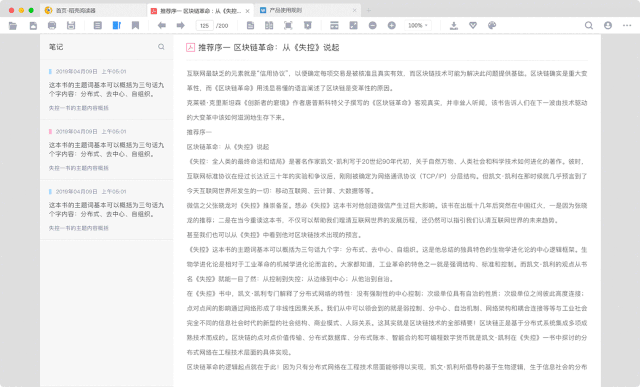The width and height of the screenshot is (640, 387).
Task: Open the second note with the pink marker
Action: pos(107,150)
